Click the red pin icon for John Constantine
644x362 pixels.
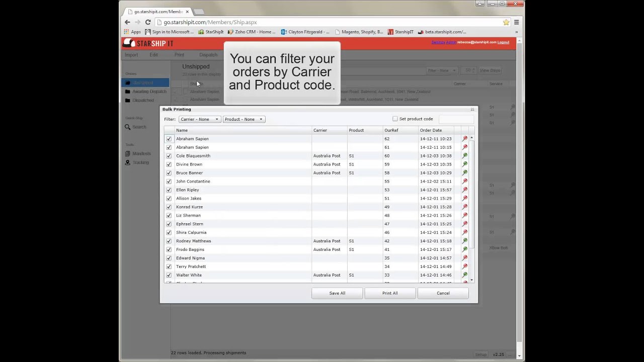[465, 182]
